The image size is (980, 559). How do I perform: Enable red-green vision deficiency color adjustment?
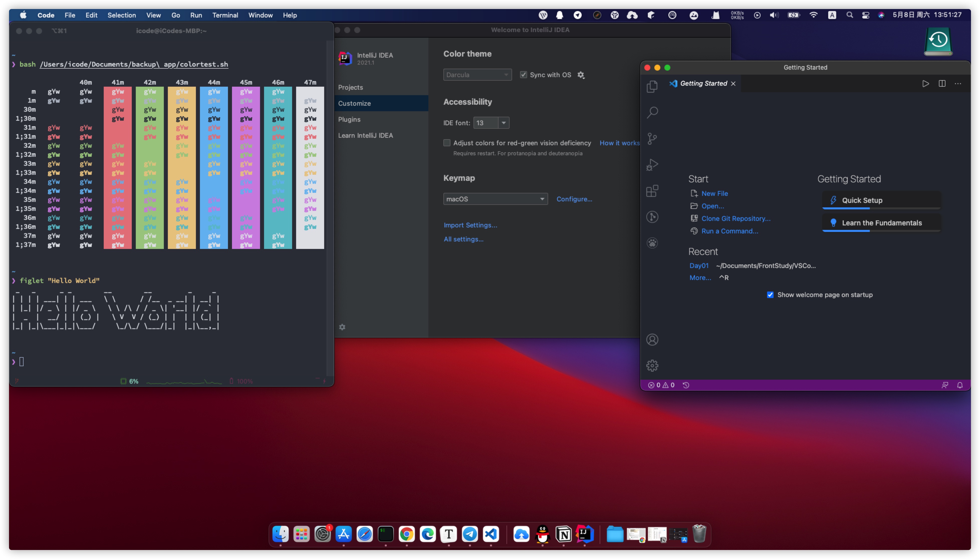447,143
